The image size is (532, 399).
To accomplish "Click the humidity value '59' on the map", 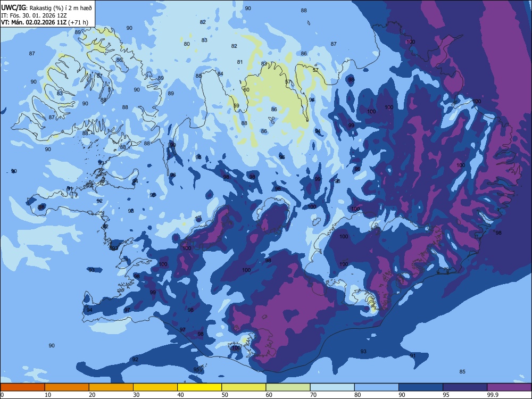I will [x=237, y=105].
